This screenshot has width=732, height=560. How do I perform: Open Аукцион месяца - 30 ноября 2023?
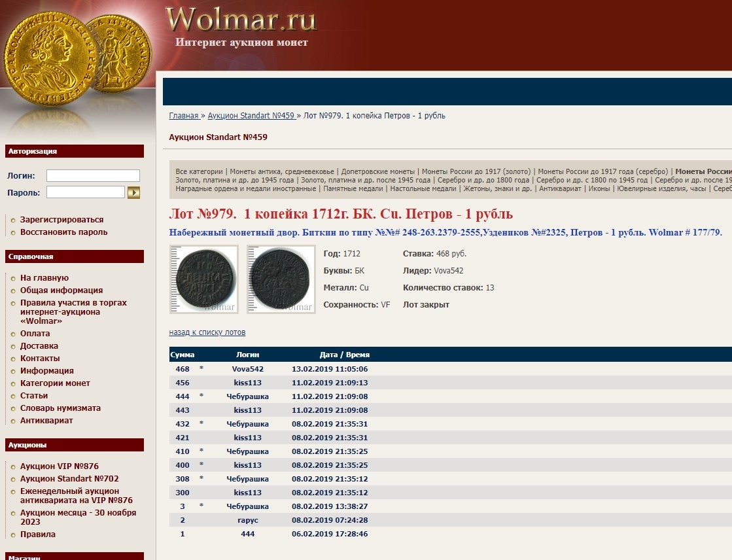pyautogui.click(x=78, y=517)
